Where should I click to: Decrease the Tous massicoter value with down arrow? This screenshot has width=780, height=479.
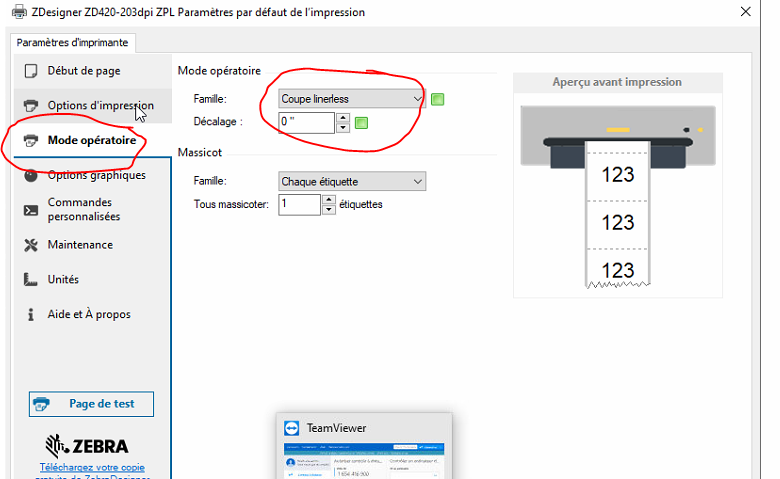(x=329, y=210)
